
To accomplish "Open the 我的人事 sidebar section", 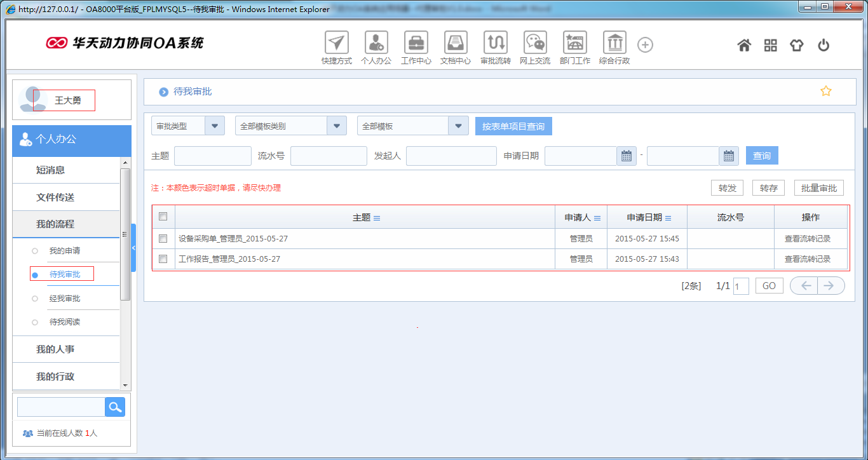I will (55, 349).
